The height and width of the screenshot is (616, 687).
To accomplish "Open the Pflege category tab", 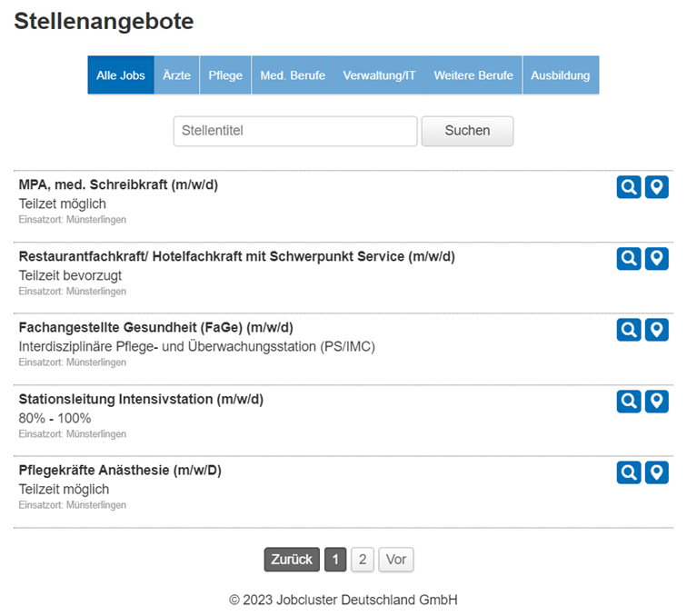I will 225,75.
